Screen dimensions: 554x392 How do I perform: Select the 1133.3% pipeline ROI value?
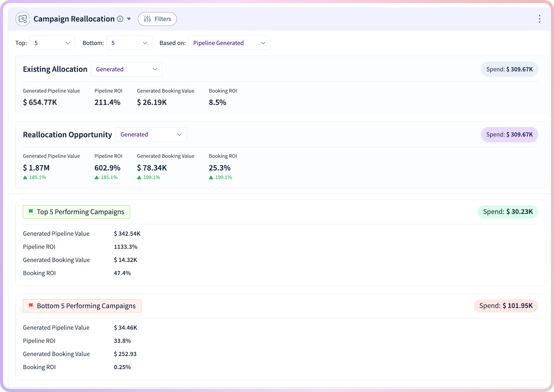(x=126, y=246)
